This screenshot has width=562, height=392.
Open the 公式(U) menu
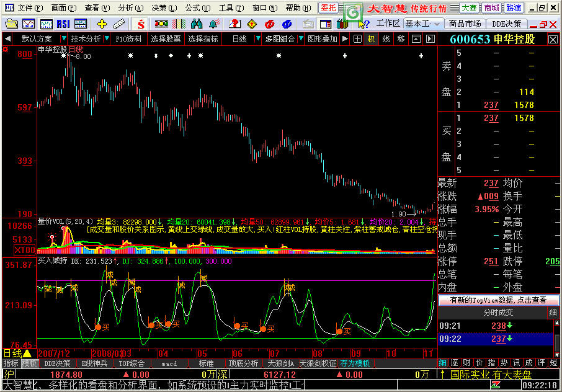[x=197, y=7]
